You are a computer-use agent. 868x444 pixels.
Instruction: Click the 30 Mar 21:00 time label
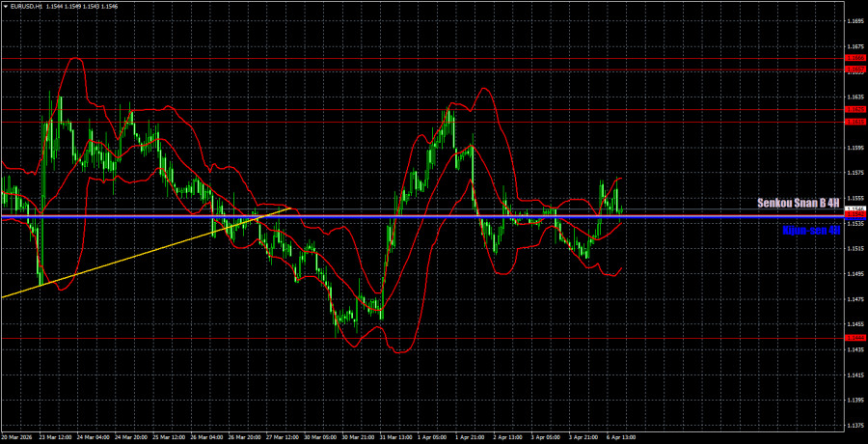[x=357, y=437]
